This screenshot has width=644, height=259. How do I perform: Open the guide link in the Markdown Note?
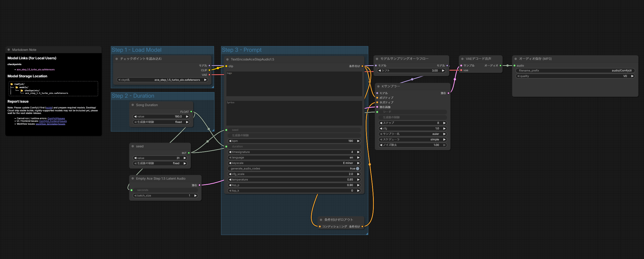click(x=49, y=108)
